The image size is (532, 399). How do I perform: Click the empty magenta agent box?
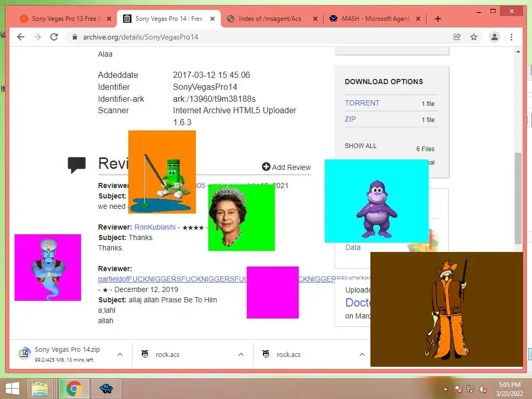pos(272,292)
